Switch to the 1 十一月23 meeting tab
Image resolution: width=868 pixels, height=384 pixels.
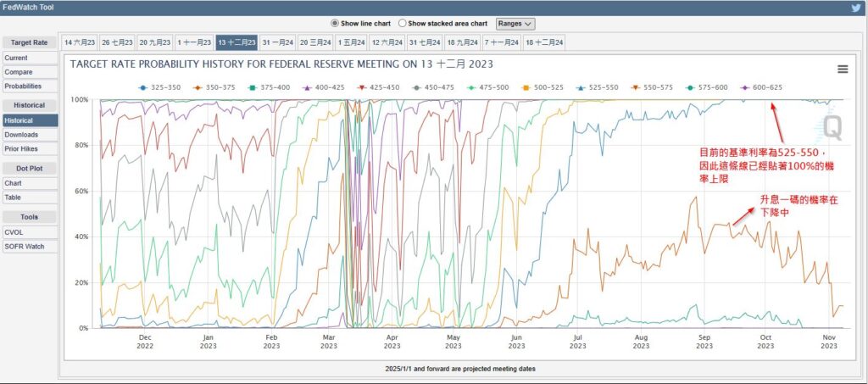click(194, 42)
